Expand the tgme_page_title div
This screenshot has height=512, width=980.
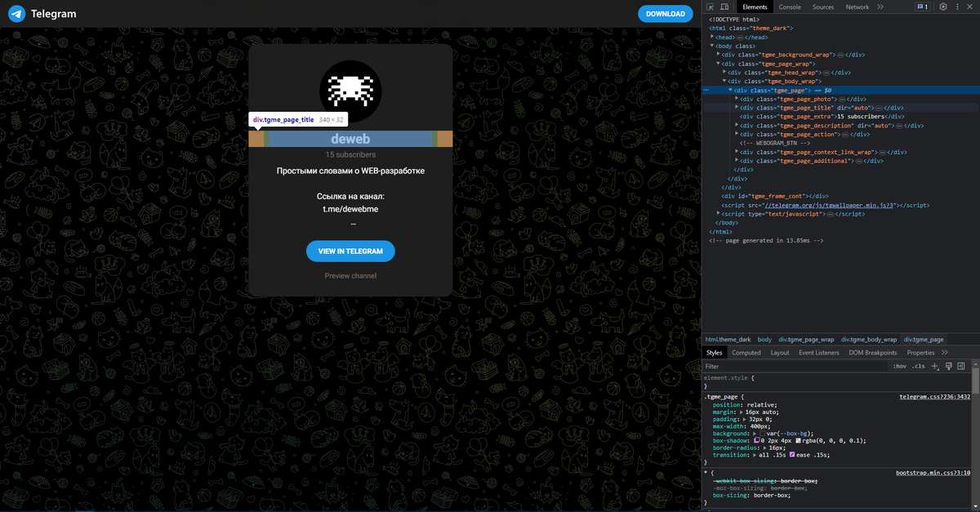(x=737, y=107)
